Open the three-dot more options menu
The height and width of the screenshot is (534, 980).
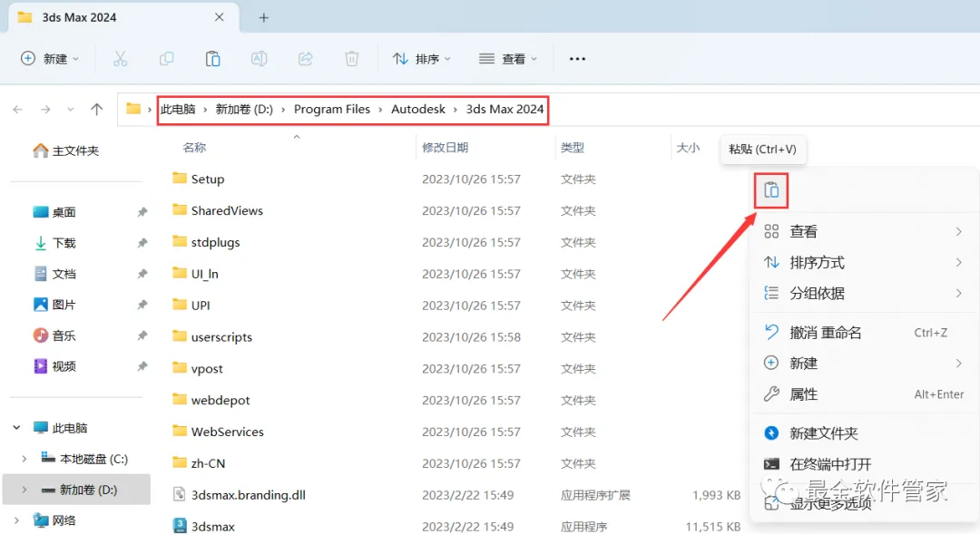click(x=577, y=59)
